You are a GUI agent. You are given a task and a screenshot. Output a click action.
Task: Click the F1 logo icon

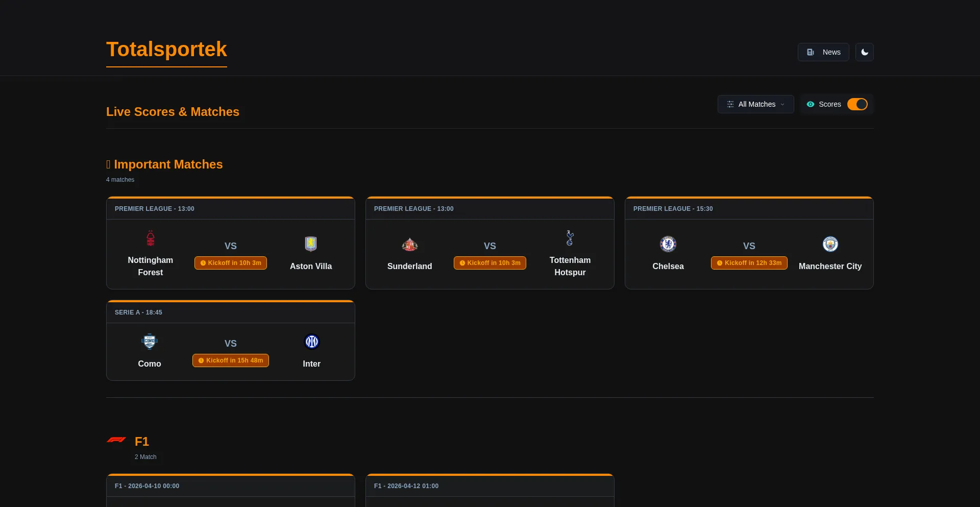116,440
